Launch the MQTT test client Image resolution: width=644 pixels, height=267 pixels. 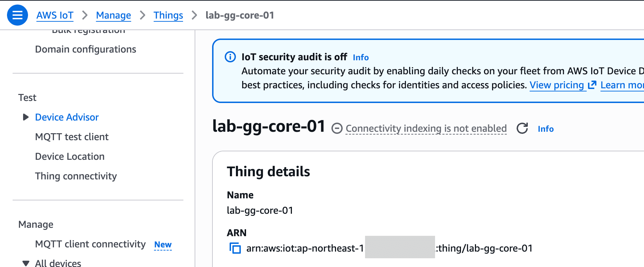coord(72,137)
